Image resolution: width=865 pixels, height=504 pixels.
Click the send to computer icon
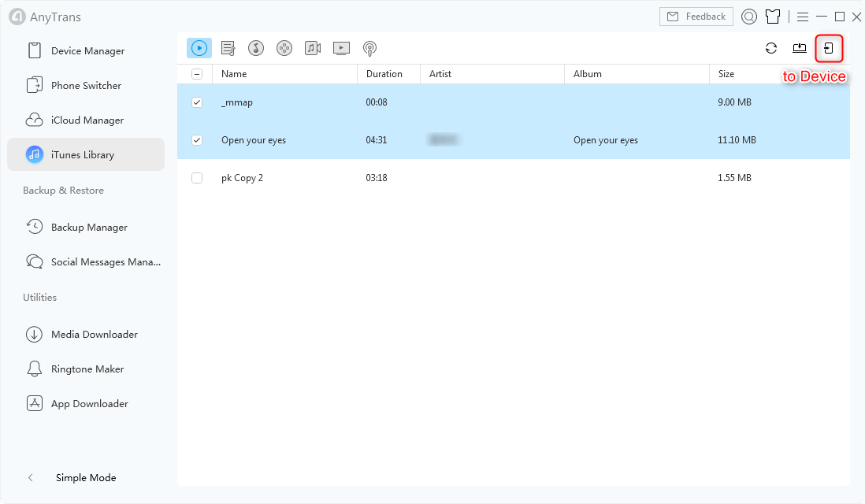click(x=800, y=49)
